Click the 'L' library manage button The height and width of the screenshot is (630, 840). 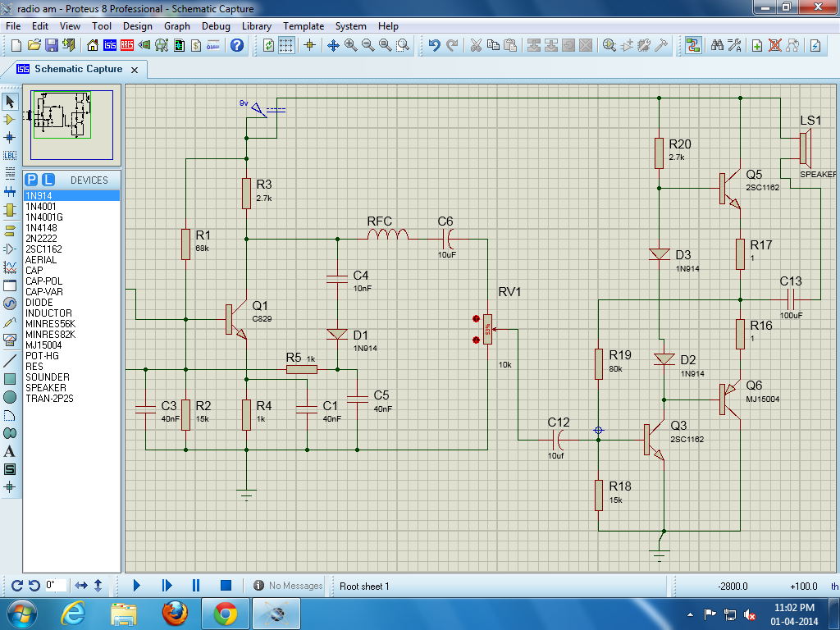point(48,180)
